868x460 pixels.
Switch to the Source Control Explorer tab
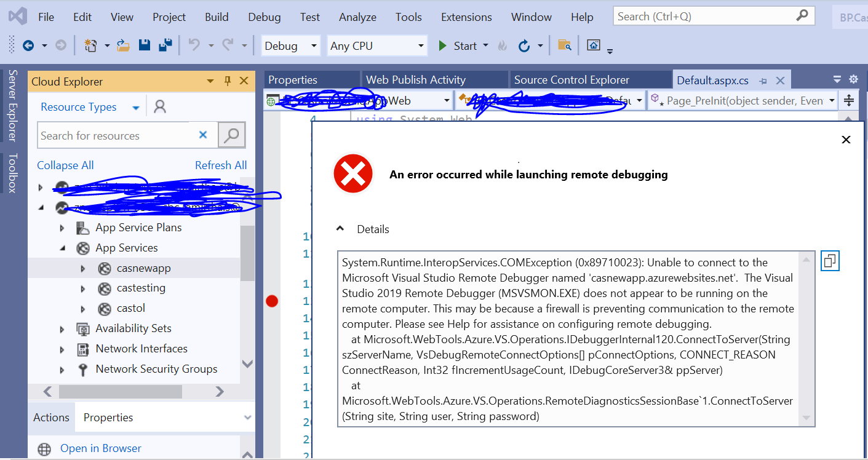(573, 79)
